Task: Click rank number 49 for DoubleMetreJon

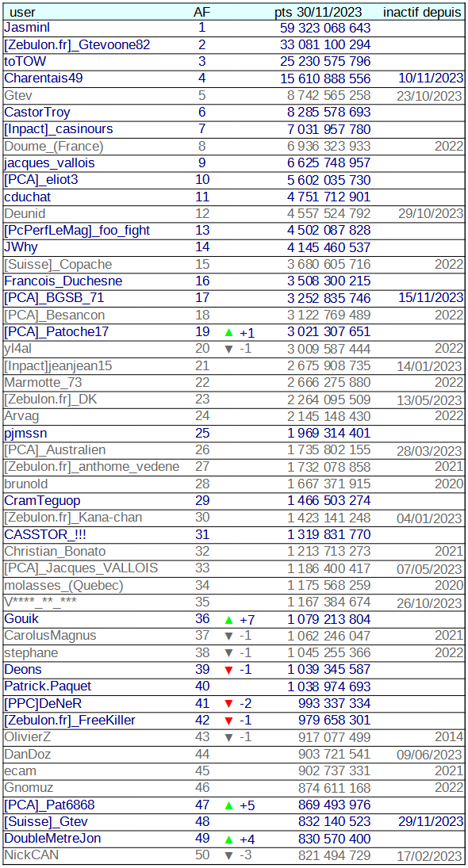Action: pos(201,838)
